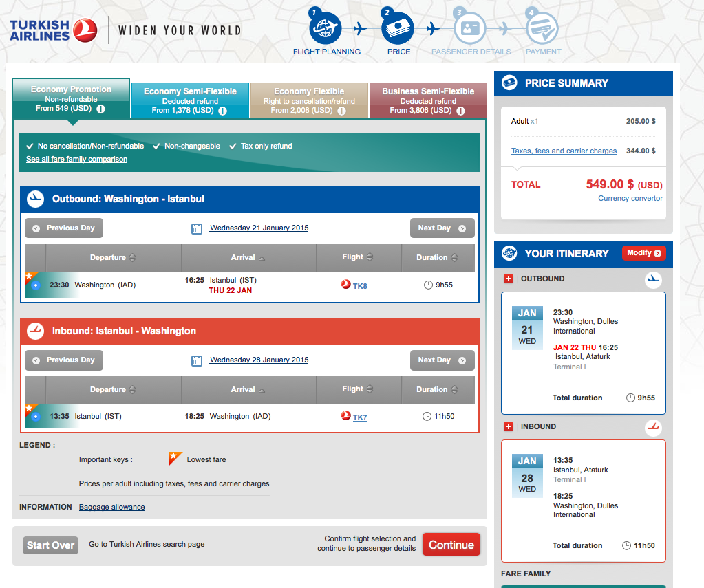This screenshot has height=588, width=704.
Task: Click the Start Over button
Action: coord(50,545)
